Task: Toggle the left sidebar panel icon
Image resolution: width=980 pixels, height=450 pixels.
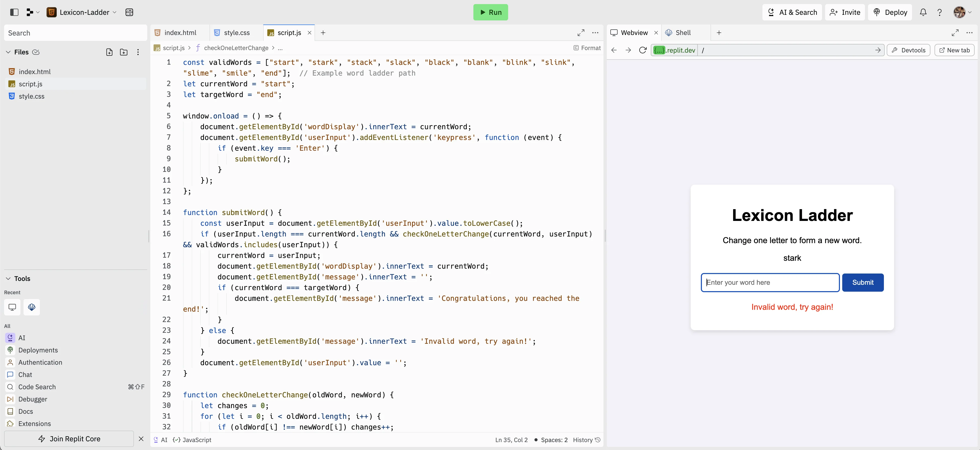Action: (x=14, y=12)
